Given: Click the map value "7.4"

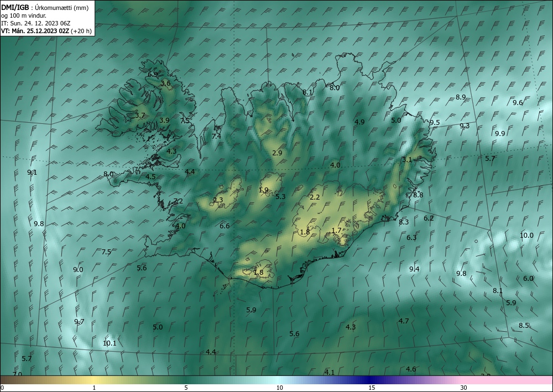Looking at the screenshot, I should (x=216, y=135).
